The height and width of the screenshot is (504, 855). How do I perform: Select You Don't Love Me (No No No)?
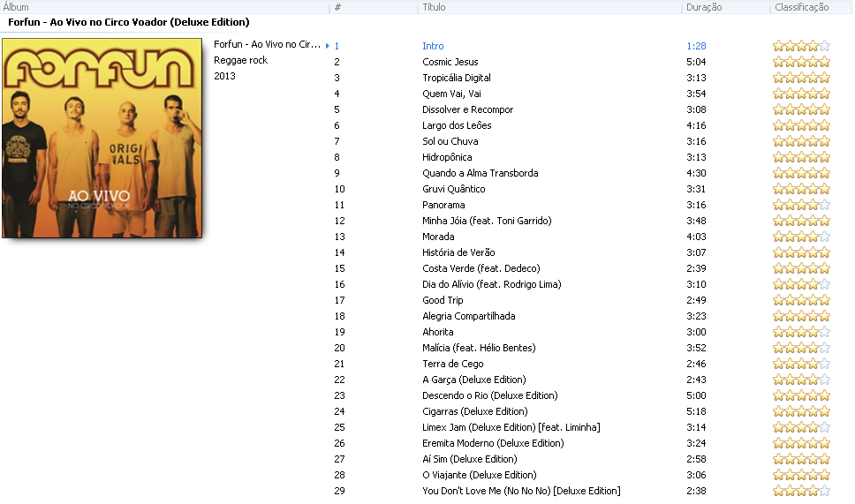pos(521,491)
